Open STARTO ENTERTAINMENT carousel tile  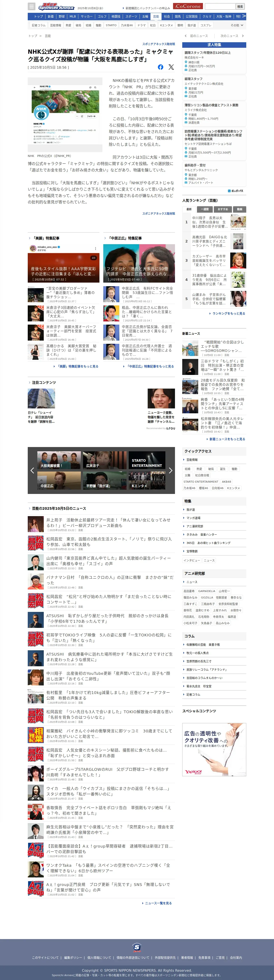[x=147, y=460]
